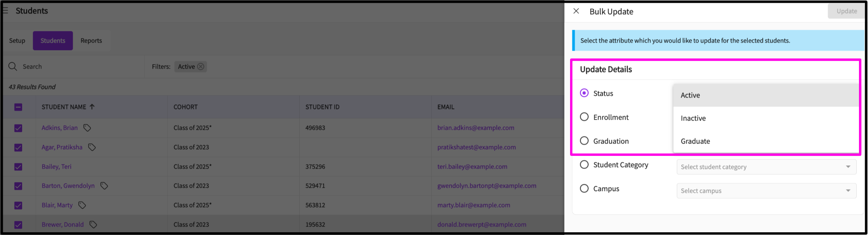
Task: Remove the Active filter chip
Action: click(201, 66)
